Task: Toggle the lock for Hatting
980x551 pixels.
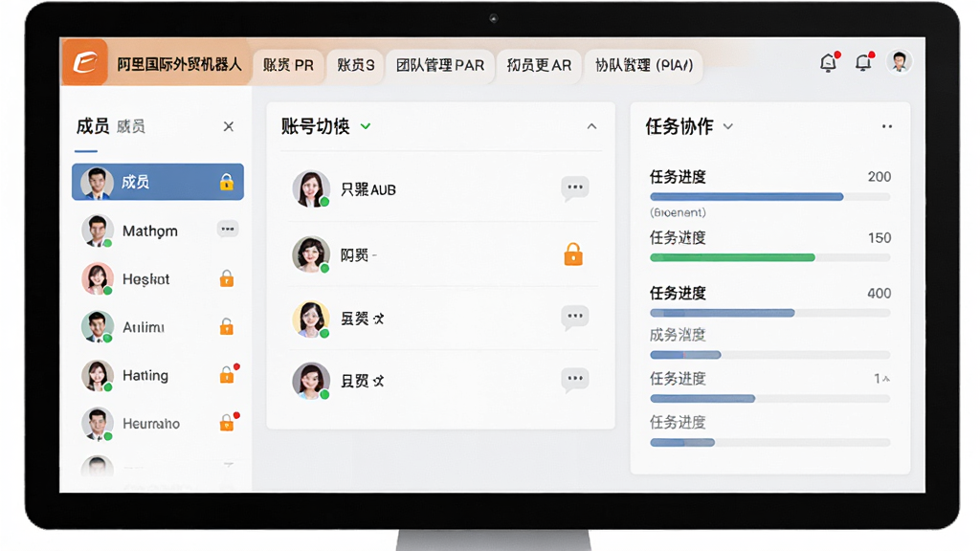Action: (226, 374)
